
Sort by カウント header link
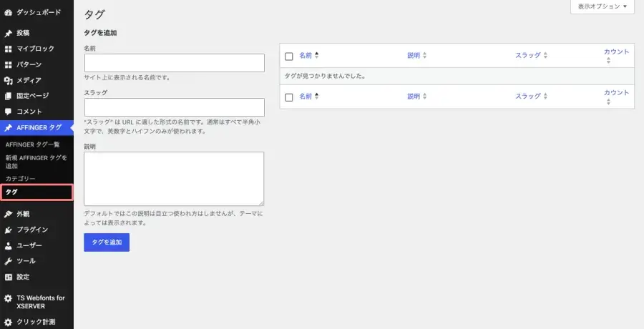point(616,51)
